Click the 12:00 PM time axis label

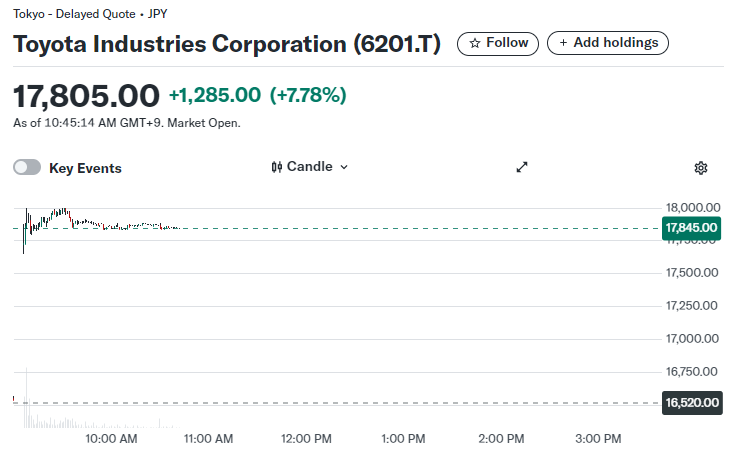point(306,438)
